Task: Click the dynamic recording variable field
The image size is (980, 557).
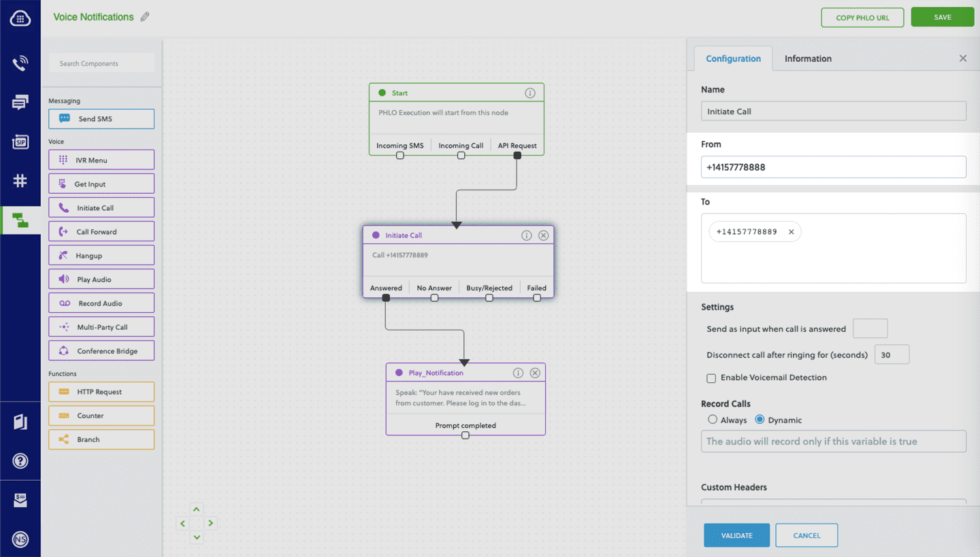Action: 834,441
